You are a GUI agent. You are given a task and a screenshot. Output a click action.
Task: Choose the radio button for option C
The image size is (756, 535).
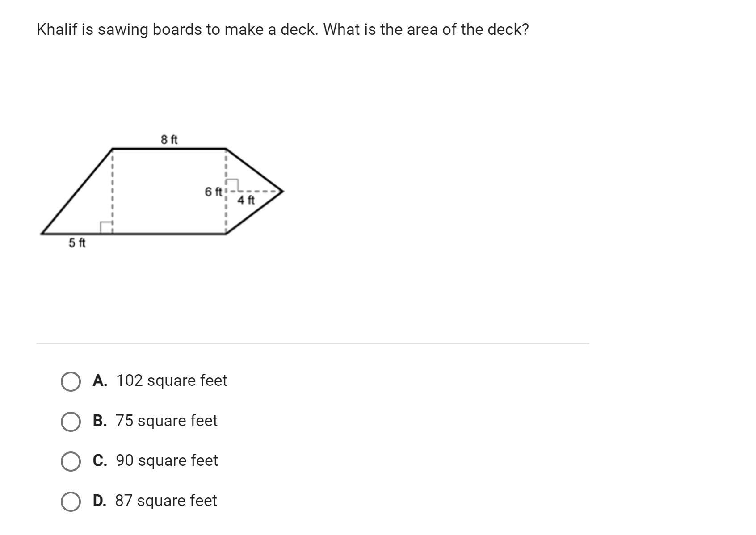coord(71,461)
